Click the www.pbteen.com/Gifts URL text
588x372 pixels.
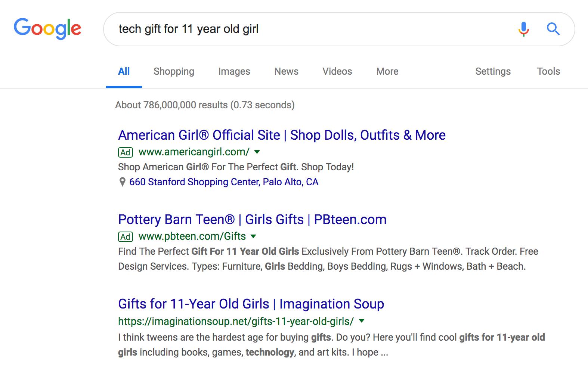(192, 236)
